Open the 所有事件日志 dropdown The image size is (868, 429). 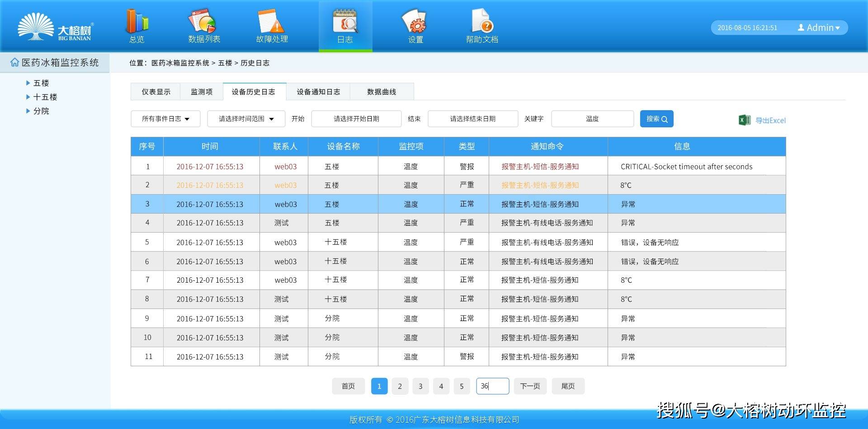pos(165,119)
